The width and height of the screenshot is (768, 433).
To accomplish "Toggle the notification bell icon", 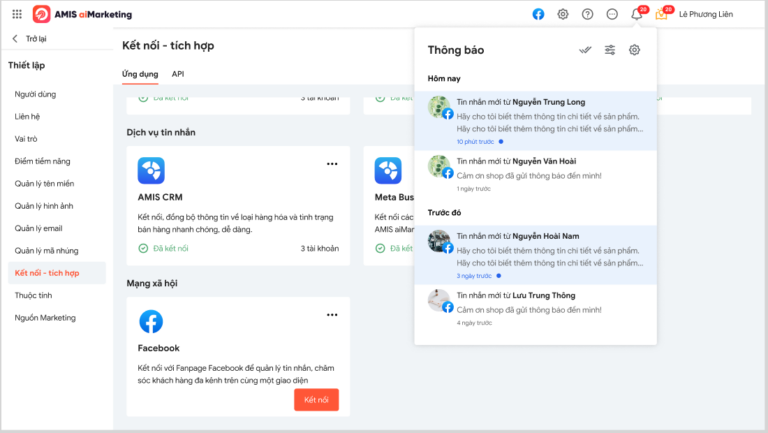I will pyautogui.click(x=637, y=14).
